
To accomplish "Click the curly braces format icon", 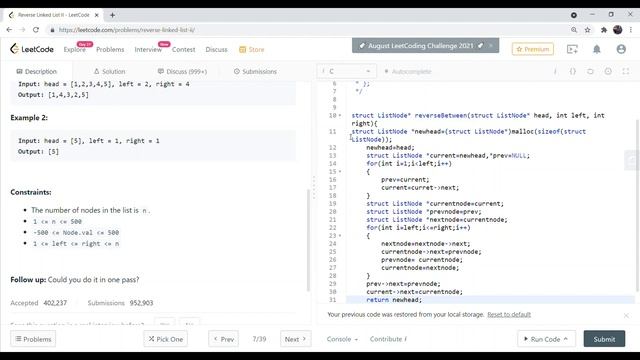I will coord(573,71).
